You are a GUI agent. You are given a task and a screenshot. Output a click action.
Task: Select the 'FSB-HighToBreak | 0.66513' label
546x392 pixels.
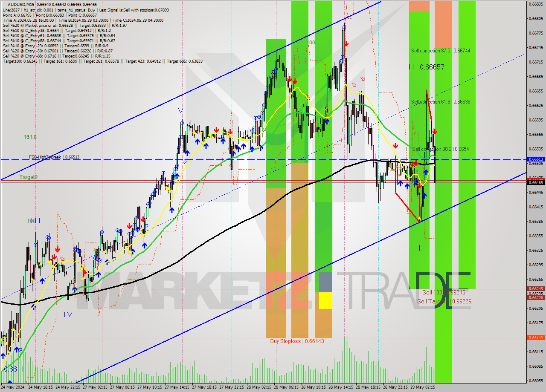(54, 157)
